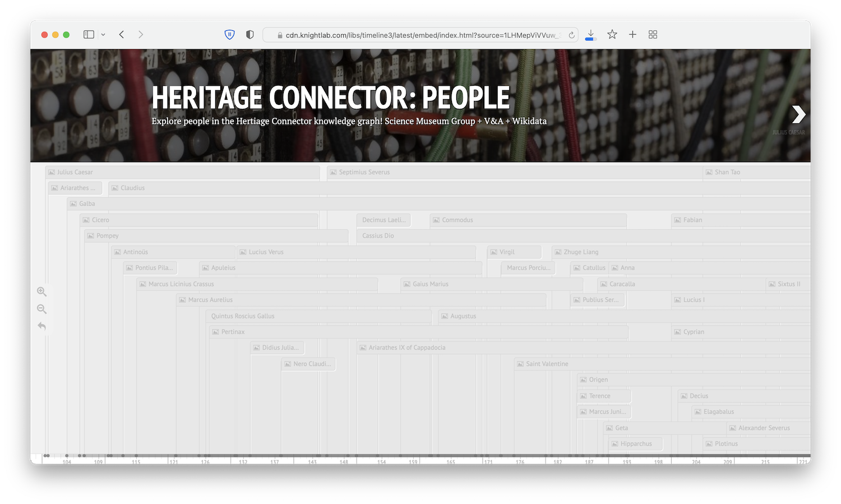This screenshot has height=504, width=841.
Task: Go to next slide Julius Caesar
Action: click(x=798, y=114)
